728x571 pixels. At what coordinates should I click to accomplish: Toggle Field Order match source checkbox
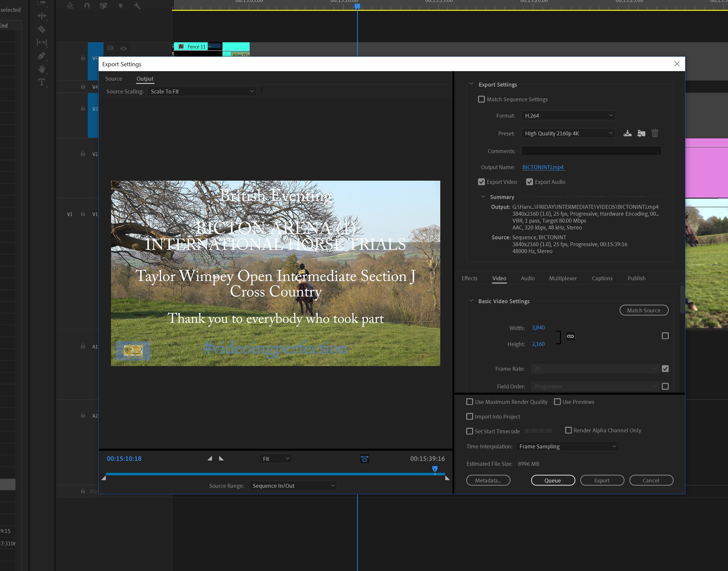click(665, 386)
